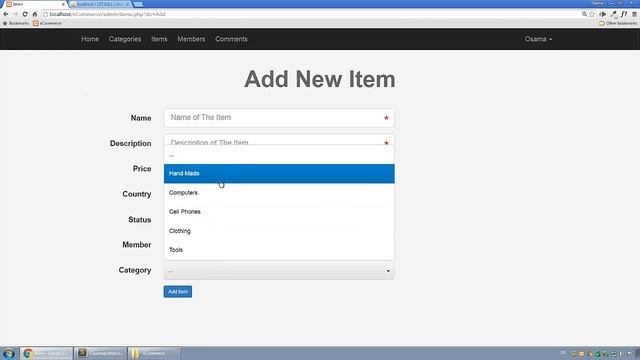Screen dimensions: 640x360
Task: Submit with the Add Item button
Action: click(178, 291)
